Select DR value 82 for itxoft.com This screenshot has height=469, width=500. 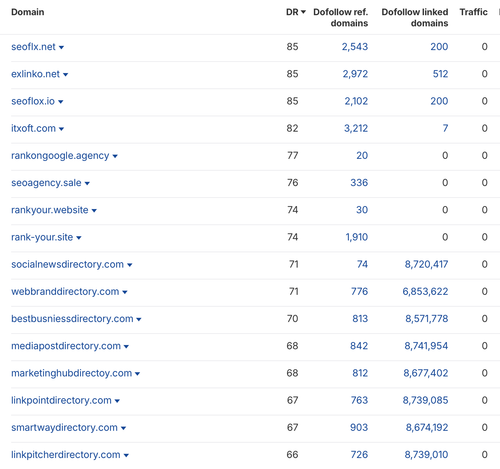tap(292, 128)
